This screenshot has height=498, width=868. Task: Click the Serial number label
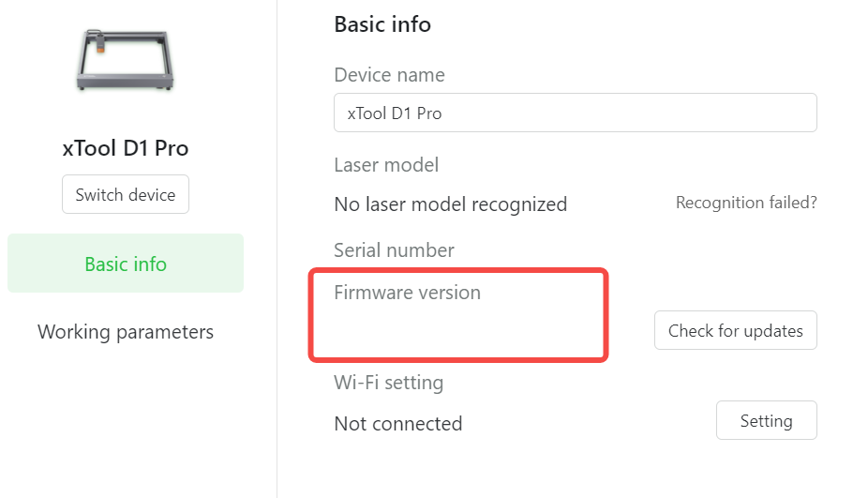(x=394, y=250)
